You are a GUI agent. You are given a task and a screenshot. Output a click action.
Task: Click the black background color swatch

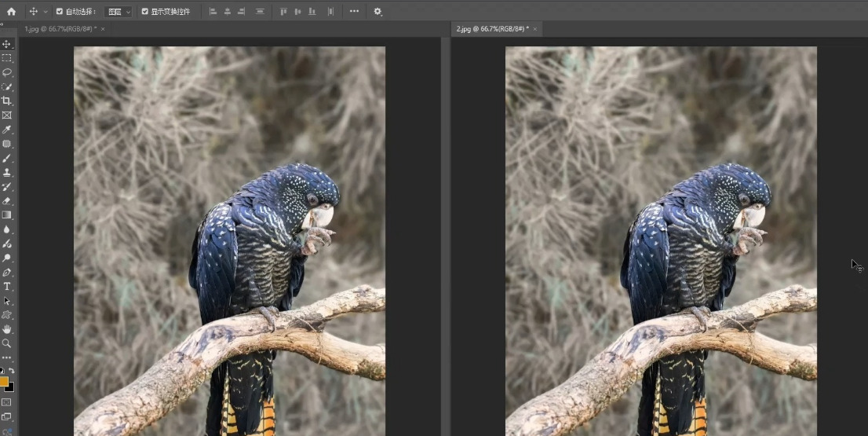[10, 388]
